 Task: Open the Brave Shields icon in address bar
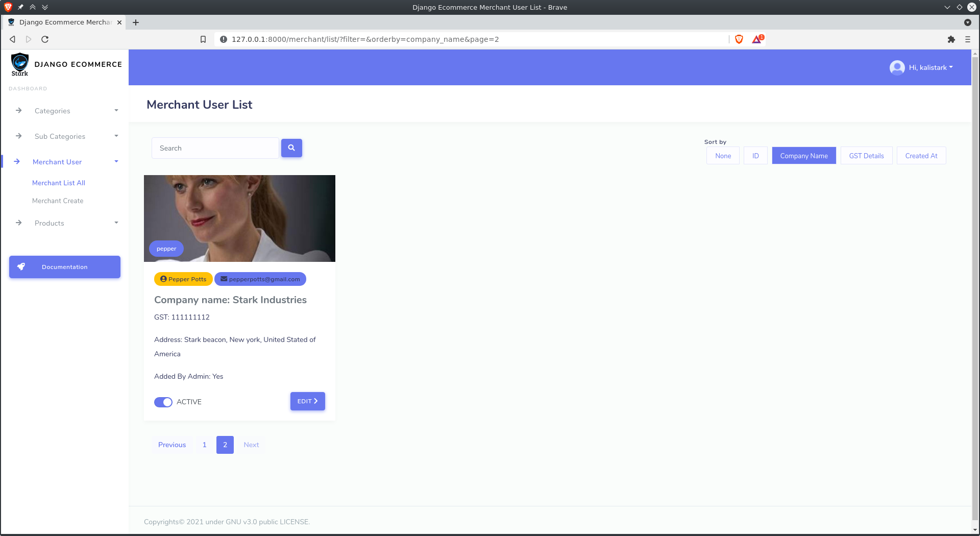click(x=739, y=39)
